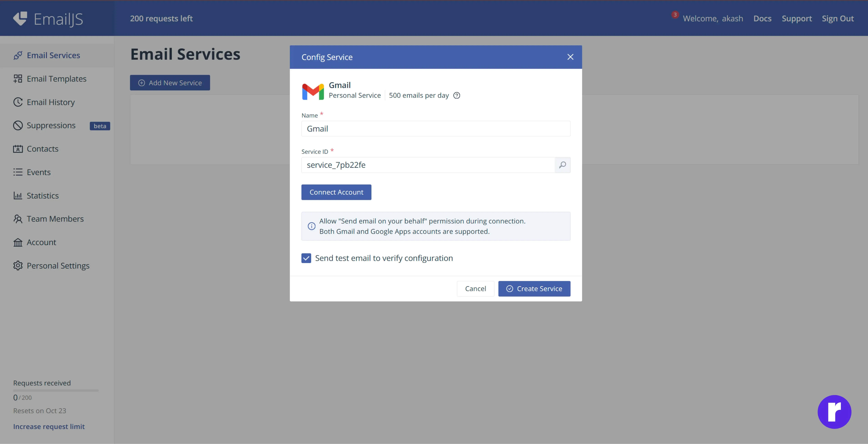Click the '0/200' requests counter
Screen dimensions: 868x444
pos(22,397)
